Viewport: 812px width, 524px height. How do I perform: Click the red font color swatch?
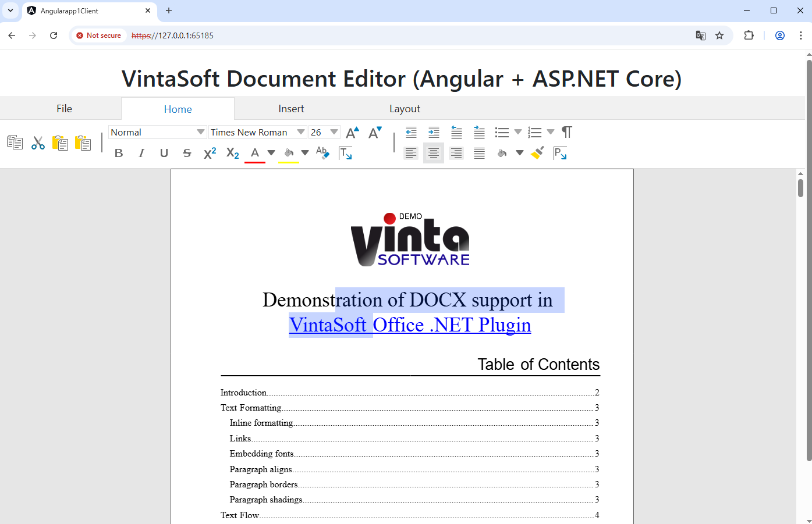[254, 154]
